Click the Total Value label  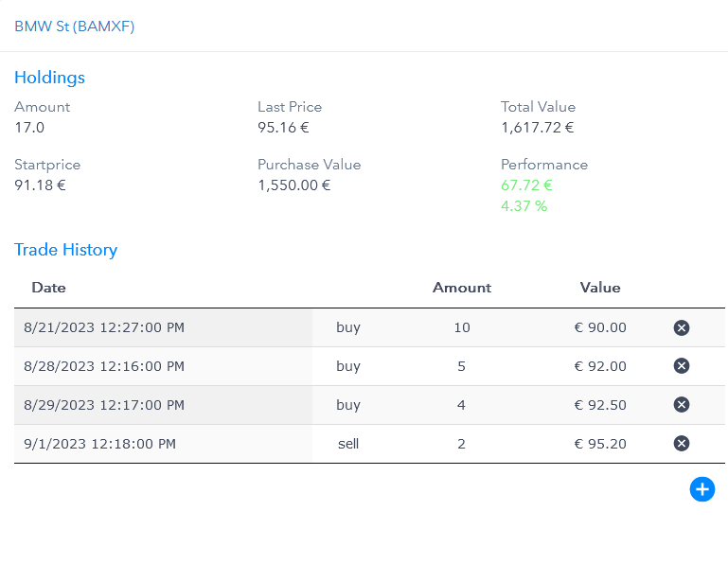538,107
